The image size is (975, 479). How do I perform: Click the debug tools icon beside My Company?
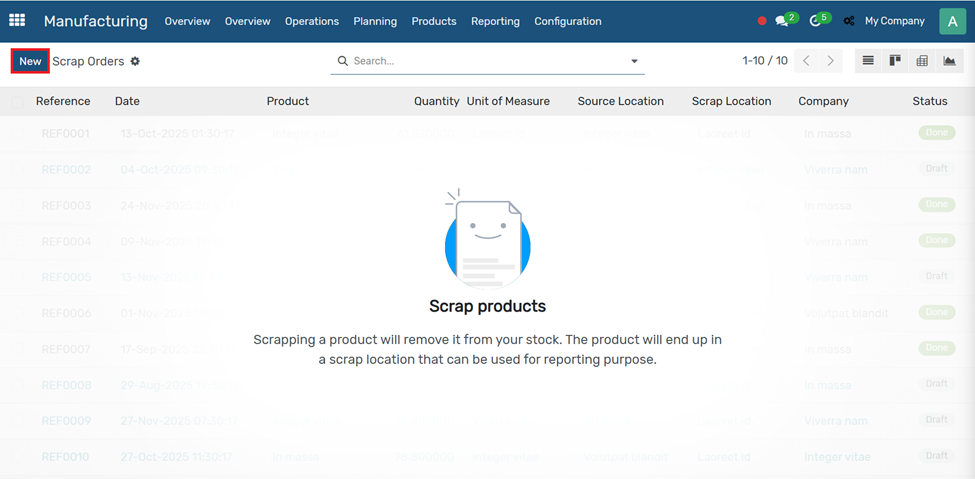coord(849,21)
